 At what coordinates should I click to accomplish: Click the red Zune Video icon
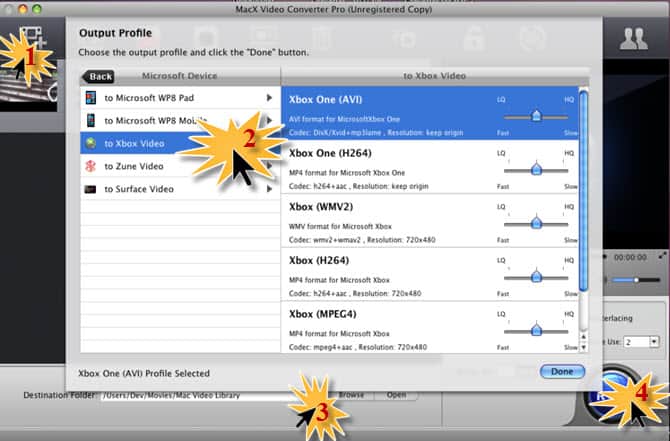pyautogui.click(x=91, y=166)
